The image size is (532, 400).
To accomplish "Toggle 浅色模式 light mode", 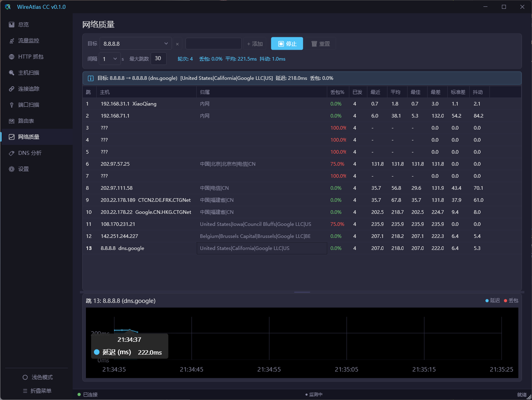I will tap(37, 377).
